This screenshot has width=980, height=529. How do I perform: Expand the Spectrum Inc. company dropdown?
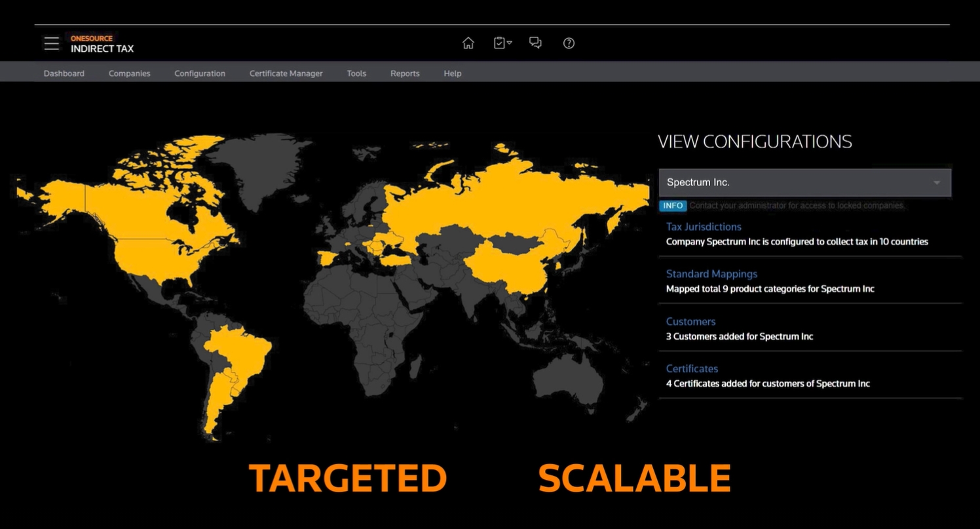(x=804, y=182)
